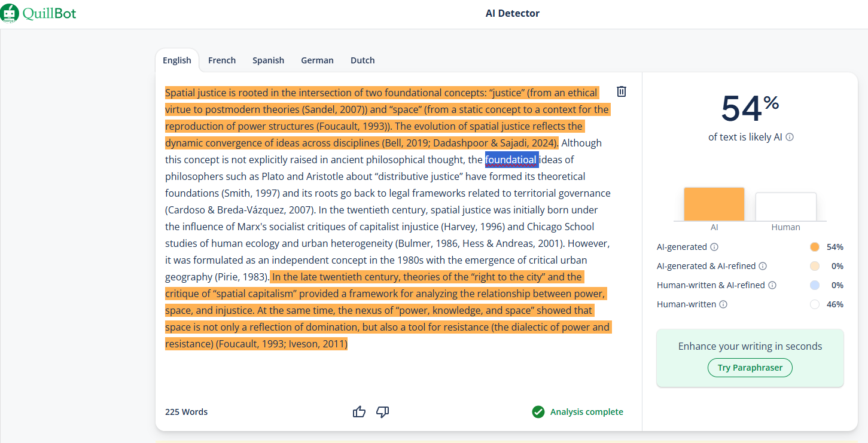The height and width of the screenshot is (443, 868).
Task: Delete the text using the trash icon
Action: [622, 91]
